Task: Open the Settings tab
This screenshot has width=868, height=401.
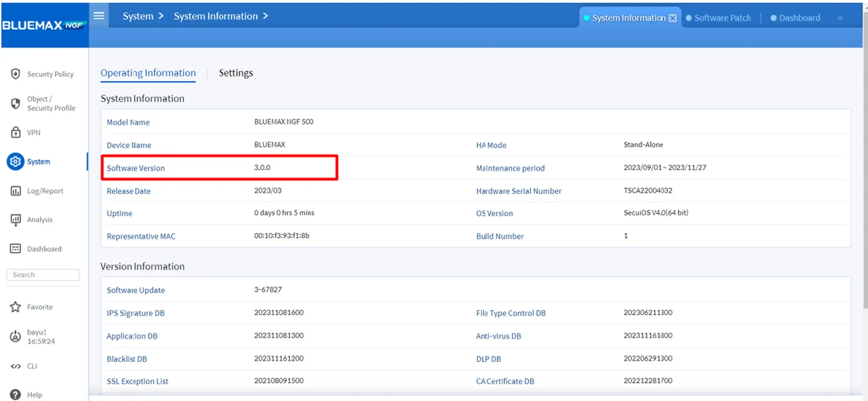Action: click(236, 73)
